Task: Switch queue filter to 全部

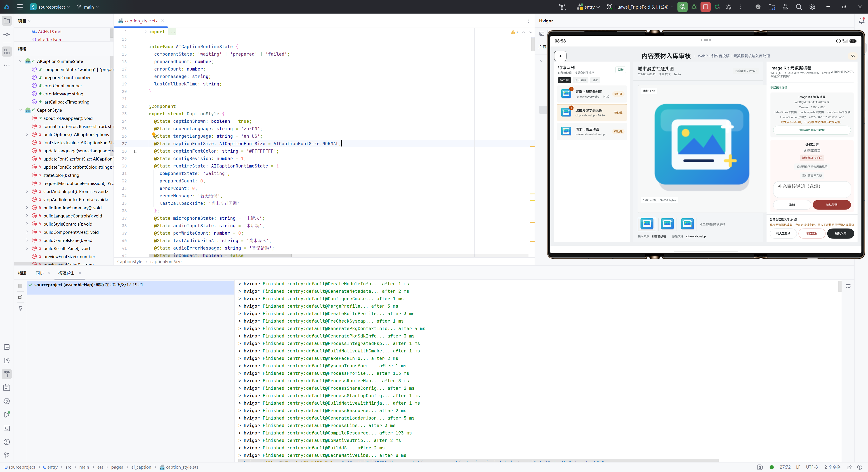Action: click(x=595, y=80)
